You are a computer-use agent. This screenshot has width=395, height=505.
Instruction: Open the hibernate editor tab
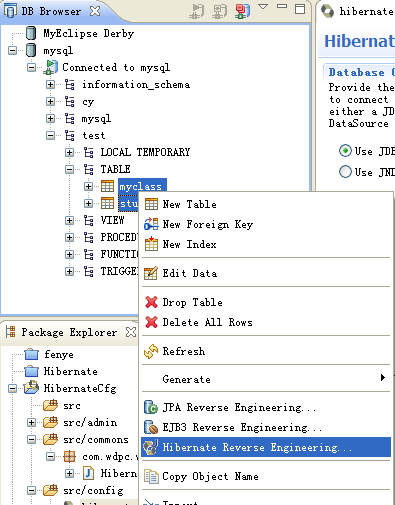[358, 11]
